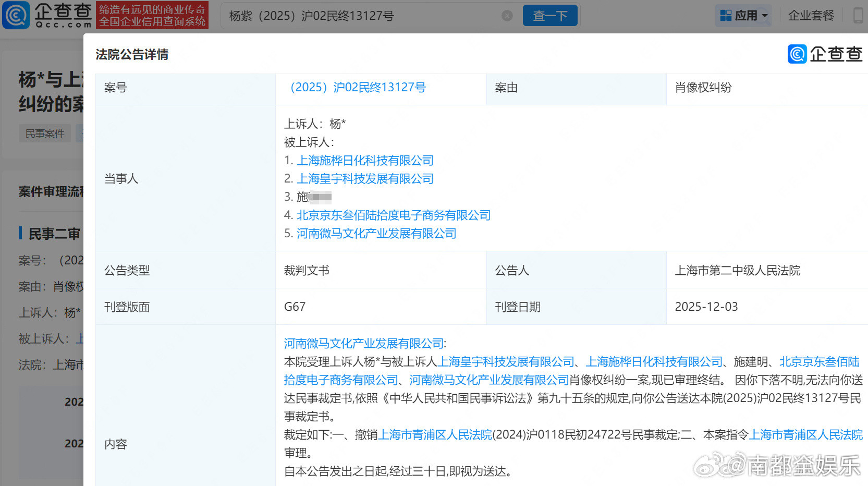Open 北京京东叁佰陆拾度电子商务有限公司 link
The width and height of the screenshot is (868, 486).
coord(393,215)
